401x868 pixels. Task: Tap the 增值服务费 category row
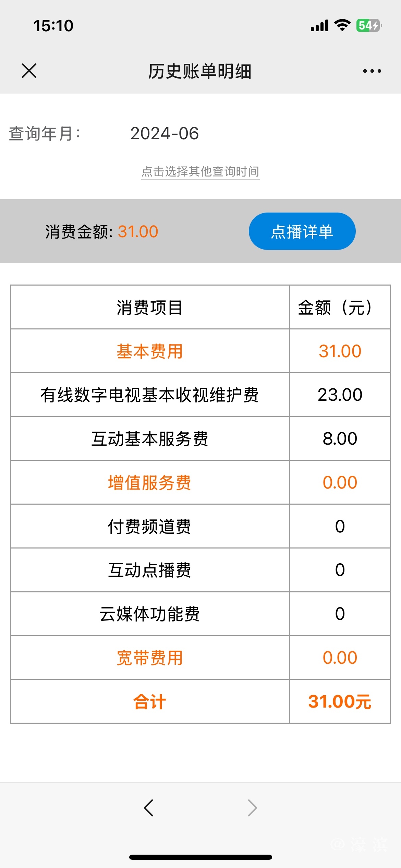[150, 483]
